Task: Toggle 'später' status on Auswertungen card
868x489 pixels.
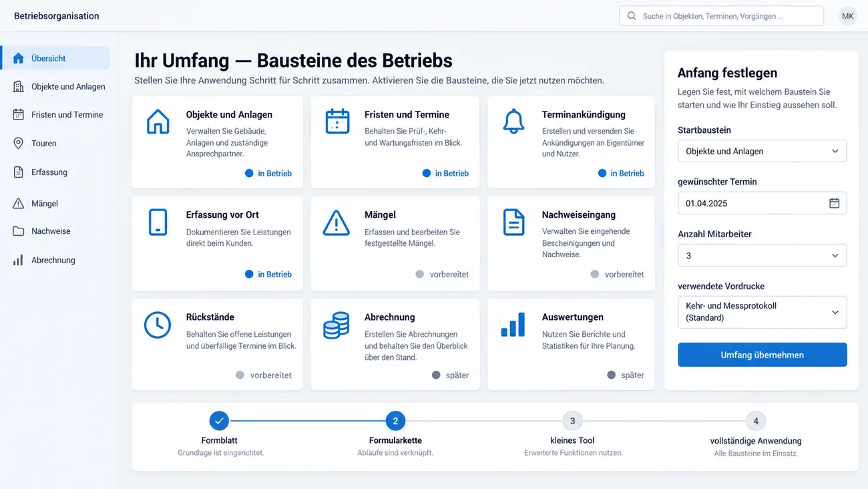Action: click(626, 375)
